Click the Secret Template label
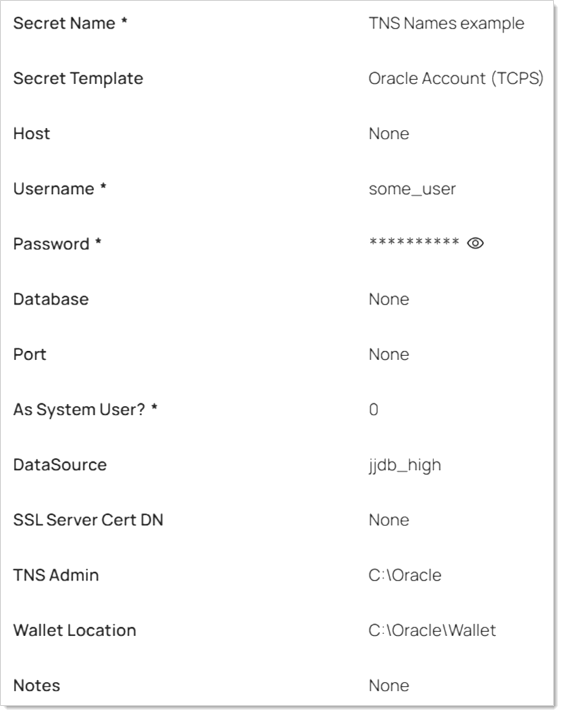 (x=78, y=78)
